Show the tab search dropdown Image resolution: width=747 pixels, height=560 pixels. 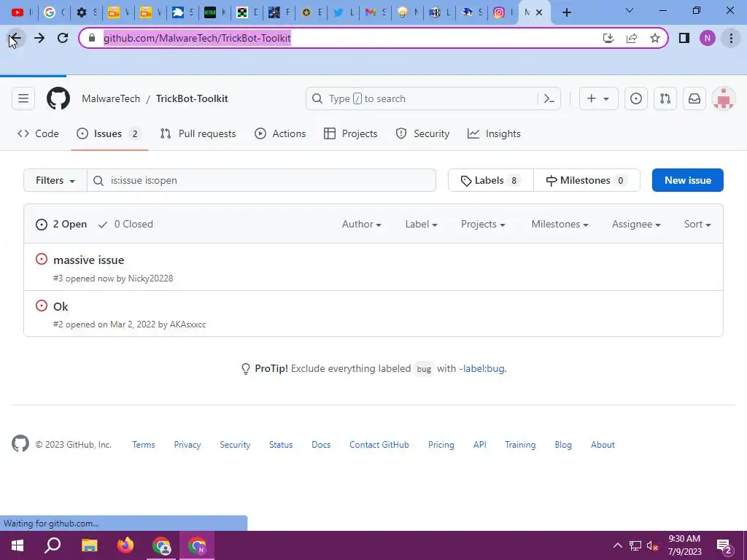(630, 10)
